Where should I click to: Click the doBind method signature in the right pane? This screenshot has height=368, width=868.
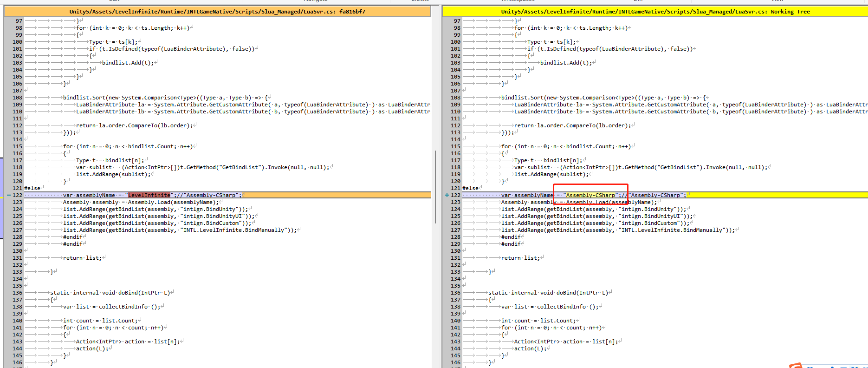[548, 293]
